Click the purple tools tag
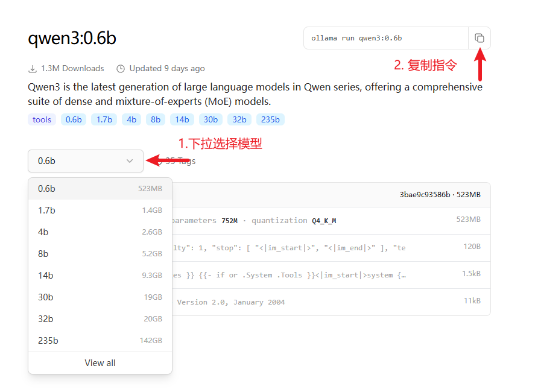The height and width of the screenshot is (392, 535). (42, 119)
